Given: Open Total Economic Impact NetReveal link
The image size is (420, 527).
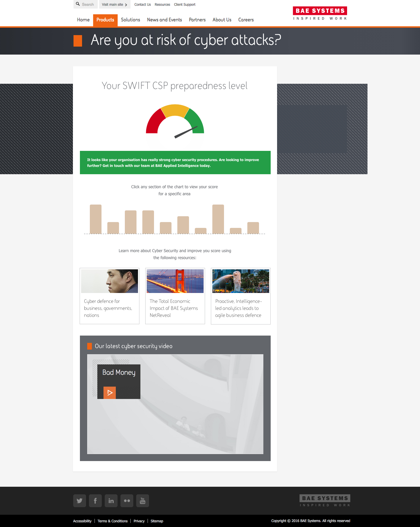Looking at the screenshot, I should (x=174, y=308).
